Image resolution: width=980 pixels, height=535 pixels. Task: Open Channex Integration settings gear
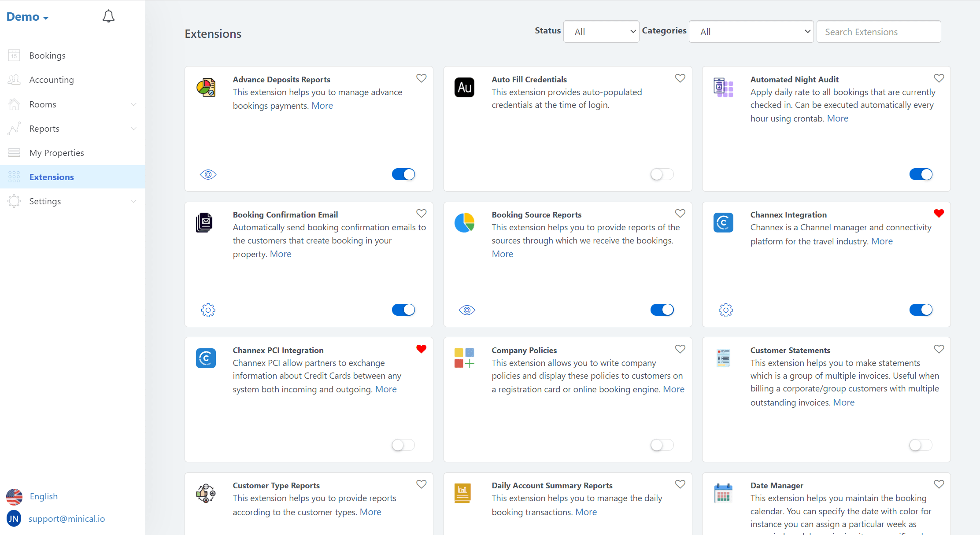coord(725,310)
